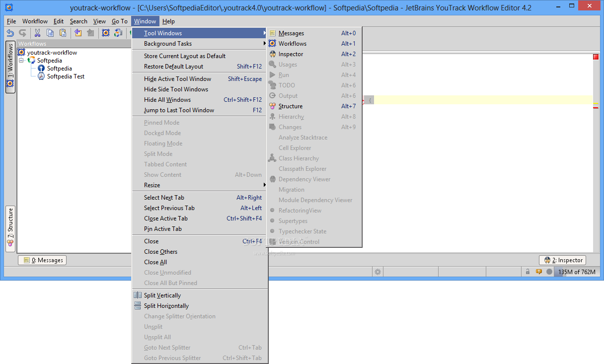Click the 0: Messages bottom button
Viewport: 604px width, 364px height.
click(x=42, y=260)
